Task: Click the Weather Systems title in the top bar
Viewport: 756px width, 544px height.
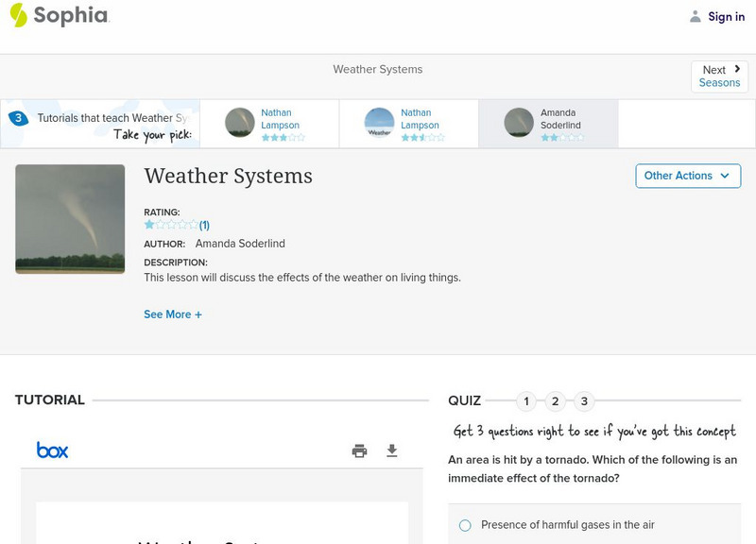Action: tap(377, 69)
